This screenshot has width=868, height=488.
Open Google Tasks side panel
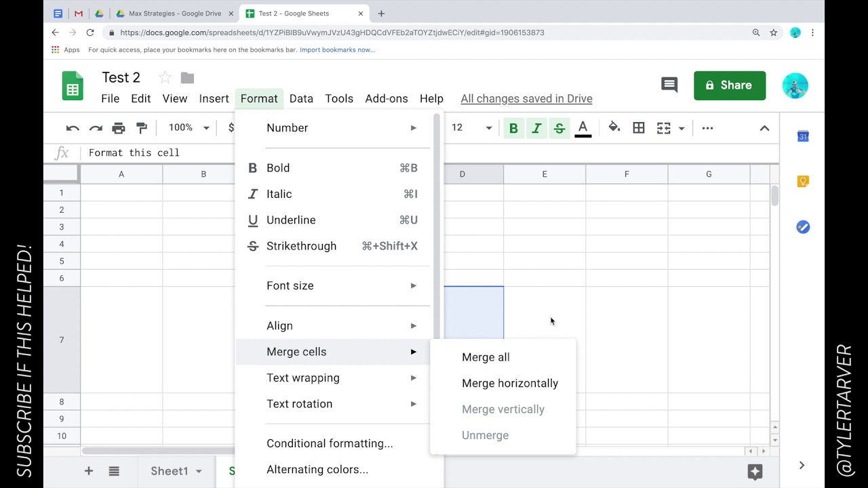(803, 227)
